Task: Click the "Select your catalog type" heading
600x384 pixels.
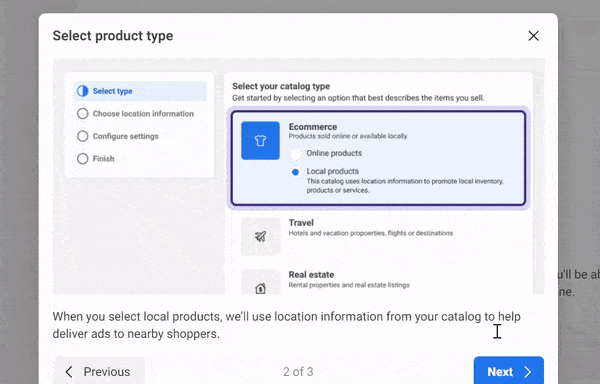Action: [x=281, y=86]
